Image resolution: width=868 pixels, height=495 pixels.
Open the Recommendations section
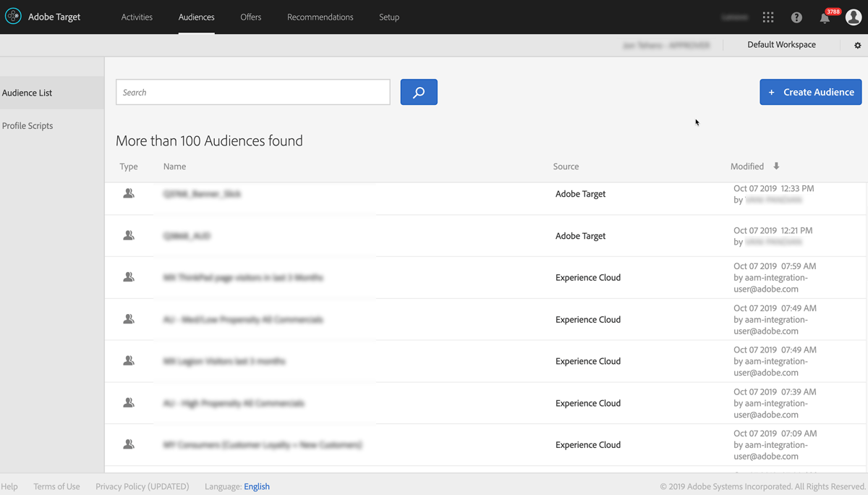click(x=320, y=17)
